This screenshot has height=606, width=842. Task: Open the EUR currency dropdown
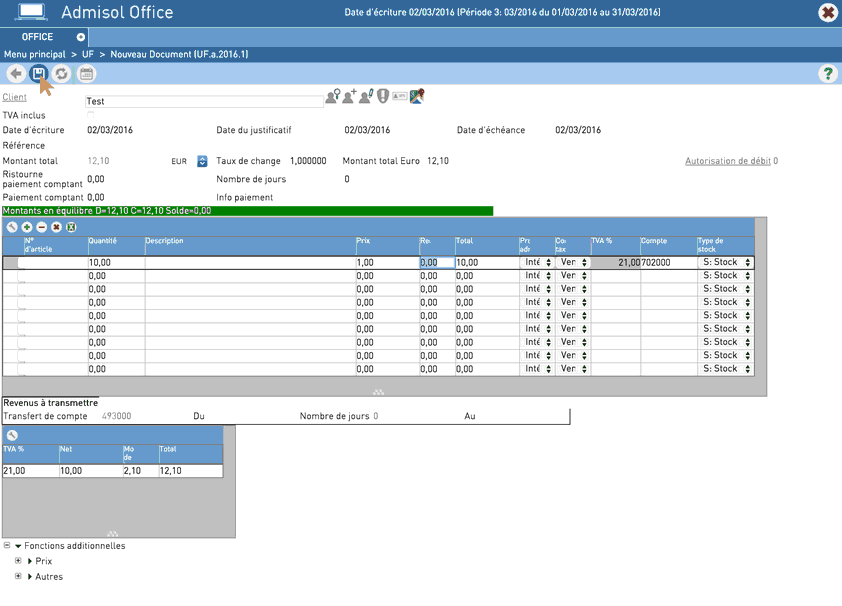tap(202, 161)
